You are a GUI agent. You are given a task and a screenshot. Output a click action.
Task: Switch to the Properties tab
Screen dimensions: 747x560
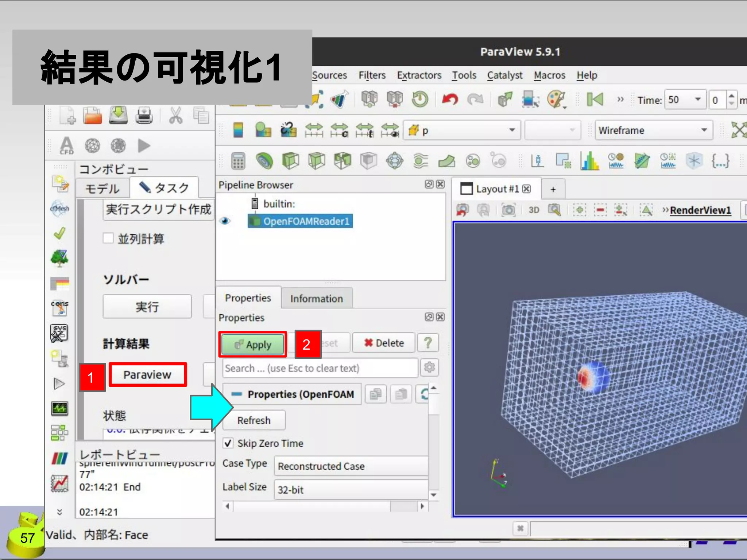point(248,297)
